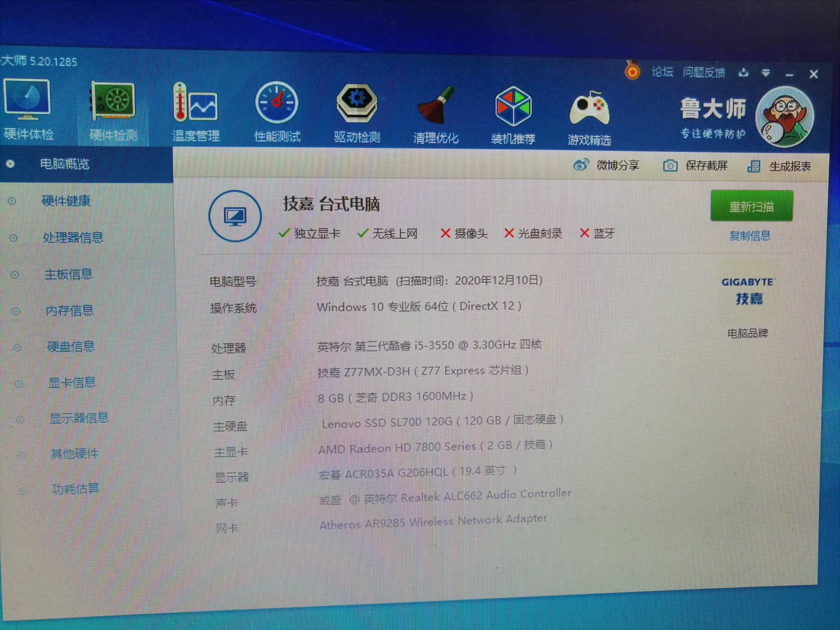This screenshot has width=840, height=630.
Task: Click the 复制信息 copy info link
Action: (x=749, y=236)
